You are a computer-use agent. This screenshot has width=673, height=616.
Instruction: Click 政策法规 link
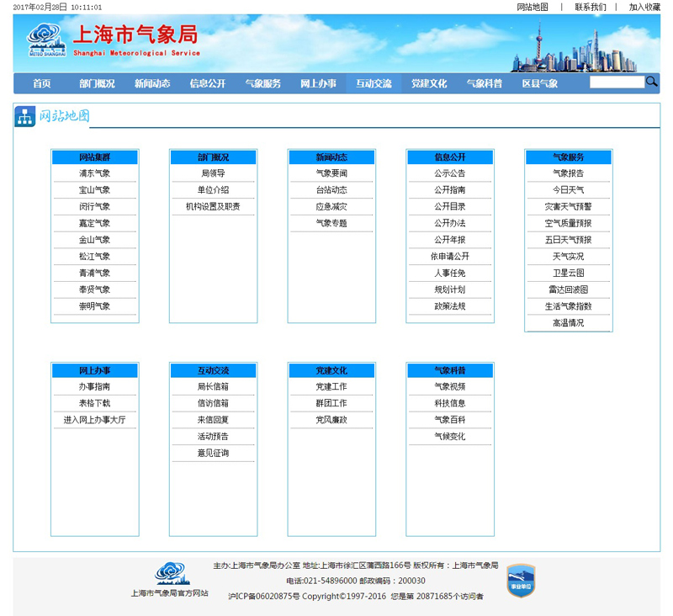pyautogui.click(x=450, y=306)
